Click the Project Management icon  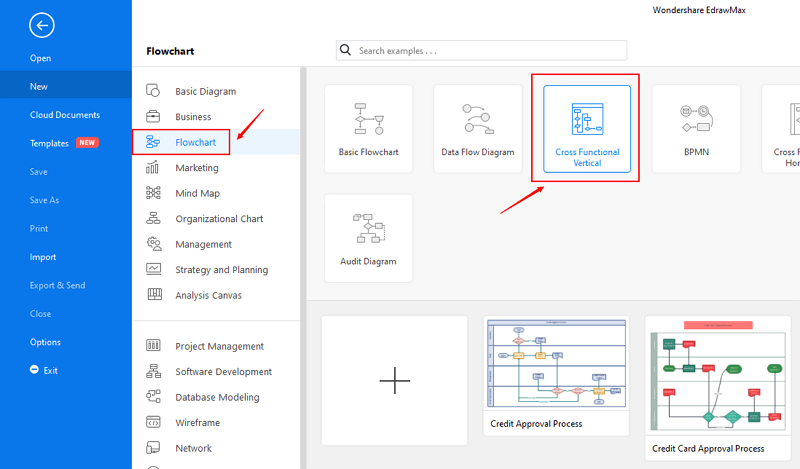pos(153,345)
